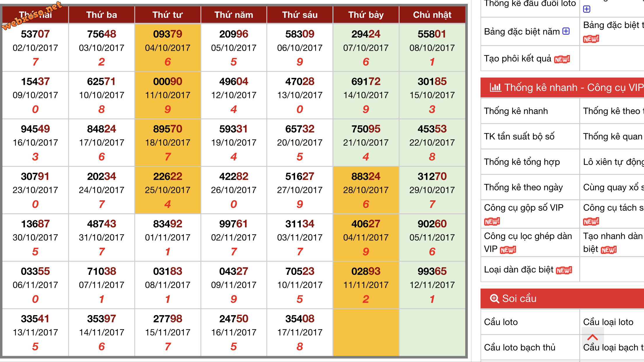Screen dimensions: 644x362
Task: Open TK tần suất bộ số link
Action: [x=519, y=136]
